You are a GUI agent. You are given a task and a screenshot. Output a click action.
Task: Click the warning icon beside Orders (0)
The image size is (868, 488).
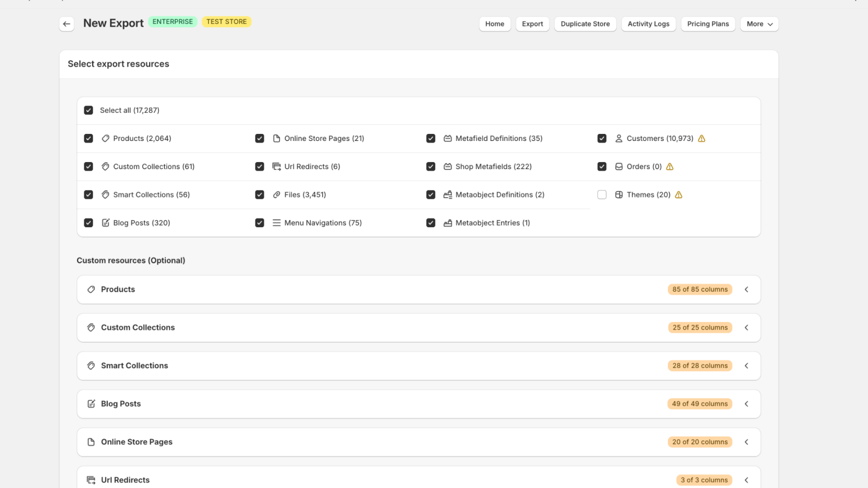(x=670, y=167)
